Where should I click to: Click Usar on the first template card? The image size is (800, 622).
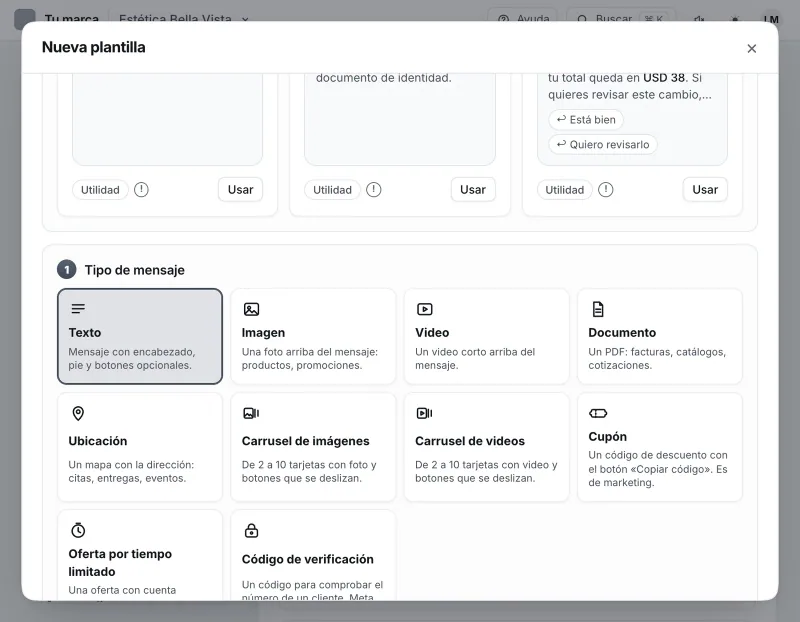(240, 190)
